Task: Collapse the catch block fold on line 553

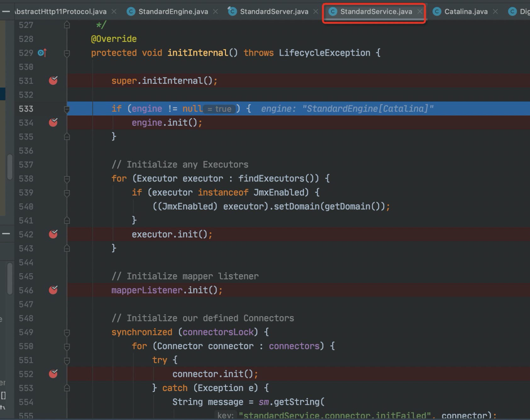Action: click(x=67, y=388)
